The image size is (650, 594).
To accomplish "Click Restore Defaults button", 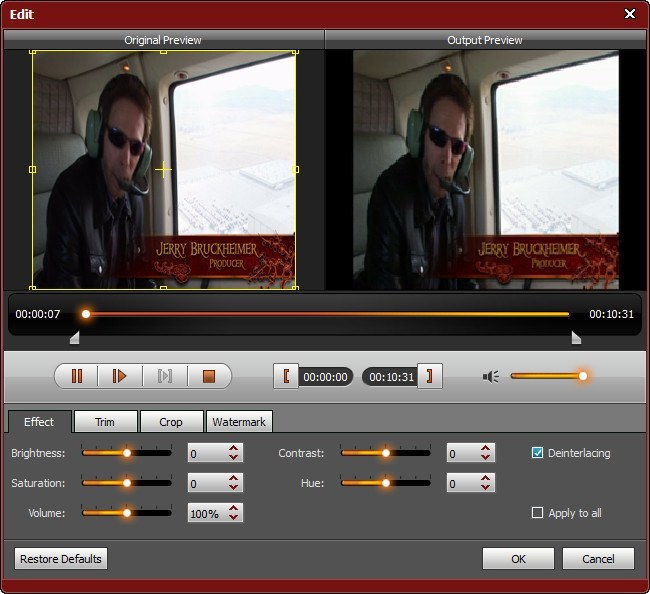I will click(x=61, y=559).
